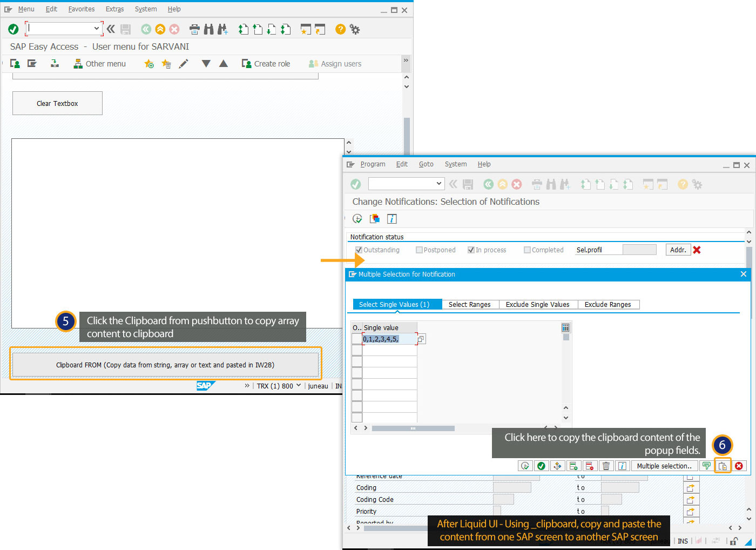Switch to Exclude Single Values tab
756x550 pixels.
pos(538,304)
